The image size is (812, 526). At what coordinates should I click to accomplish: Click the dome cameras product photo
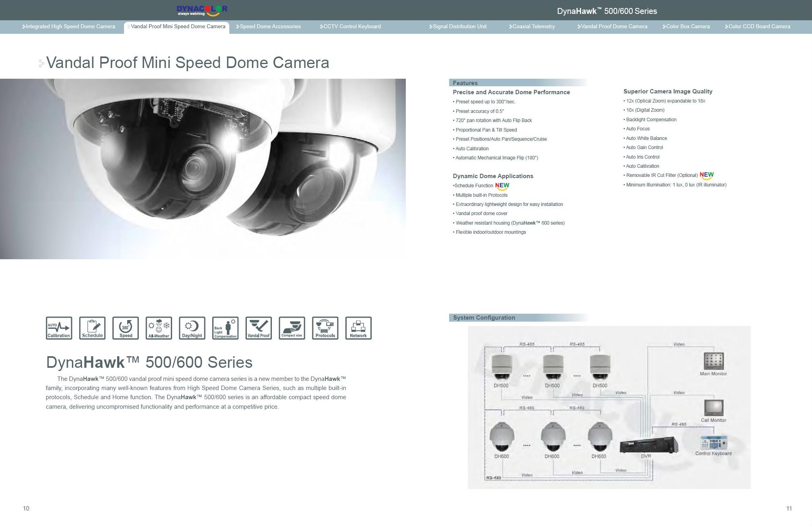coord(203,169)
